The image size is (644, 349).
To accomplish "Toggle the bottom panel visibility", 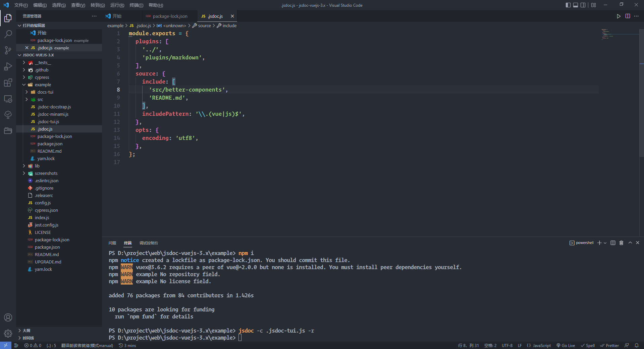I will click(576, 5).
